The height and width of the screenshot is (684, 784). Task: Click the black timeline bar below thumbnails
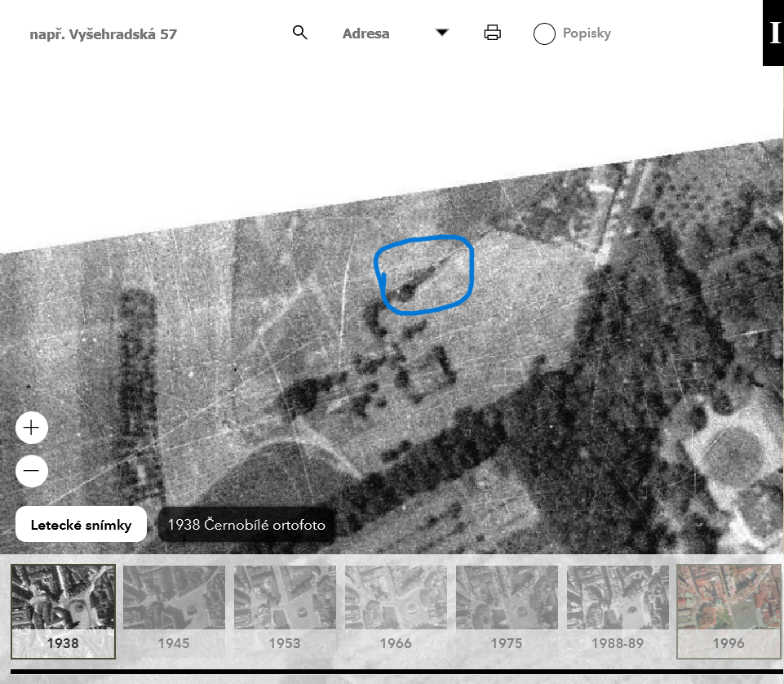[x=392, y=673]
